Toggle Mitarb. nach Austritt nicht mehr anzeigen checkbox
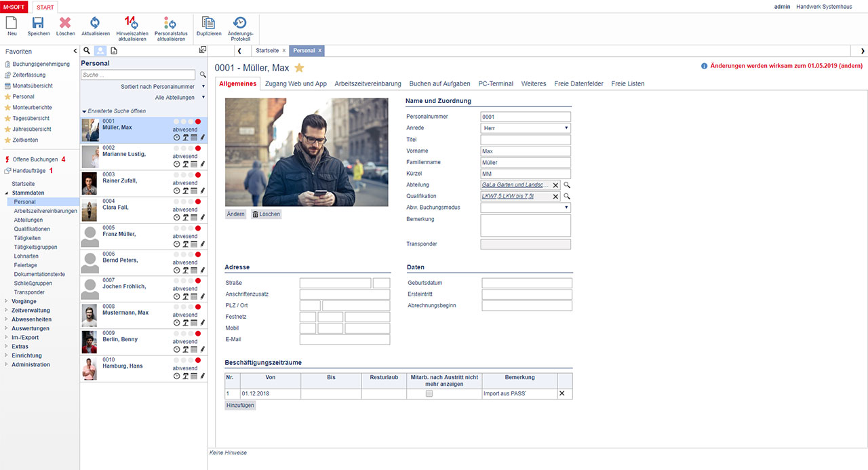 429,393
